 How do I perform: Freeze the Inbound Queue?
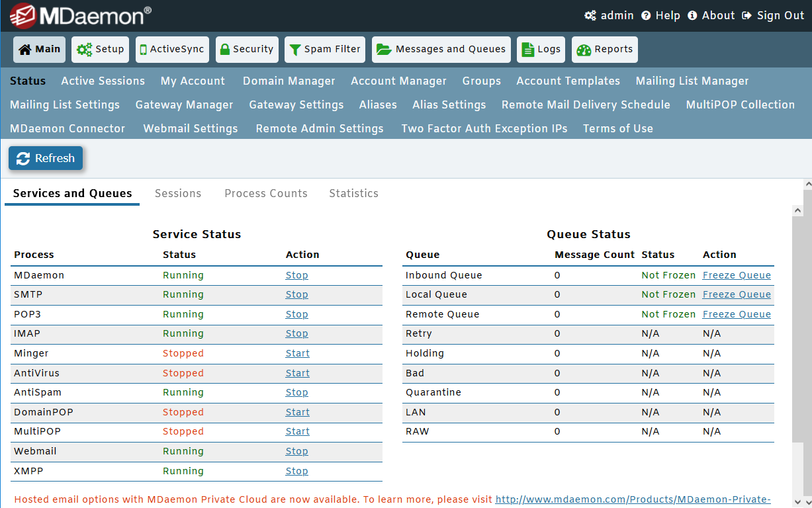coord(736,275)
